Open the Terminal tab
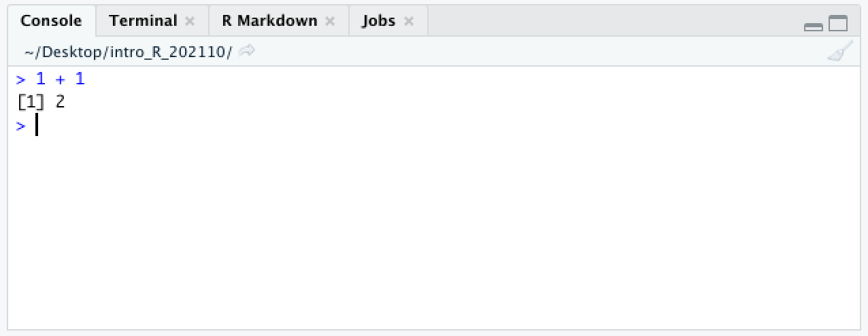868x336 pixels. coord(143,20)
